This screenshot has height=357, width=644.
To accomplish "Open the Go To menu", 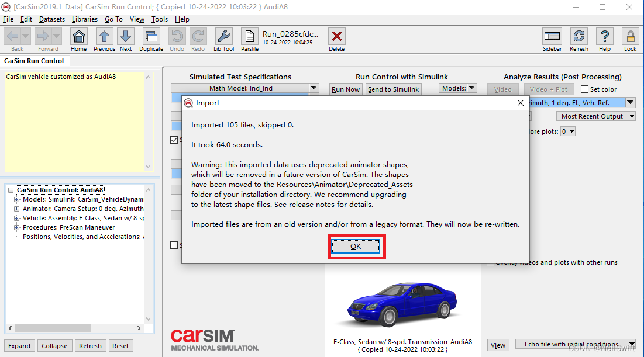I will [113, 19].
